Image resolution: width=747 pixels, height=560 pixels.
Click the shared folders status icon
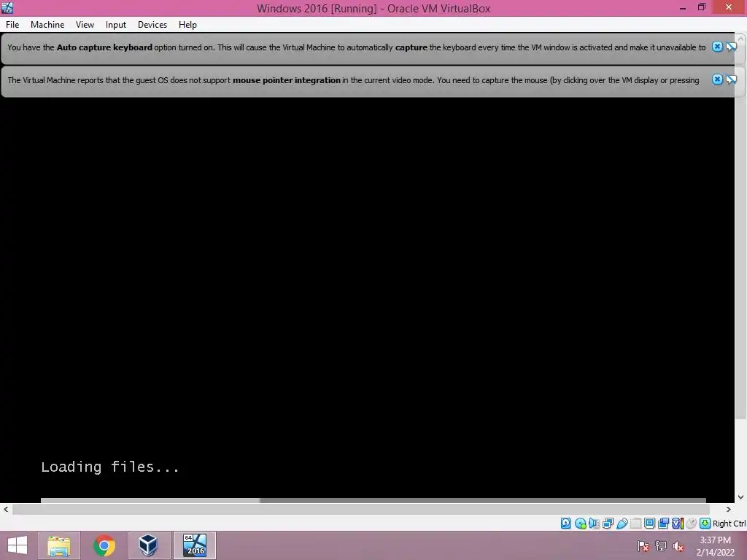pos(635,524)
